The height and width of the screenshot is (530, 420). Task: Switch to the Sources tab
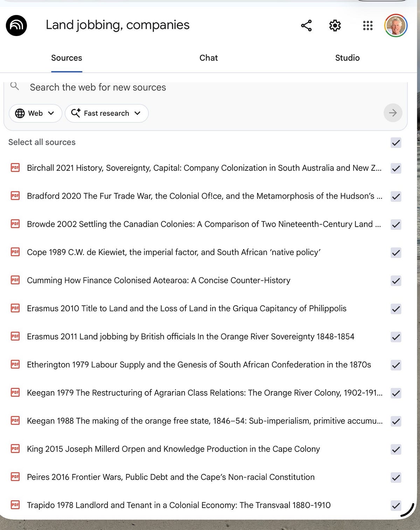pos(66,58)
